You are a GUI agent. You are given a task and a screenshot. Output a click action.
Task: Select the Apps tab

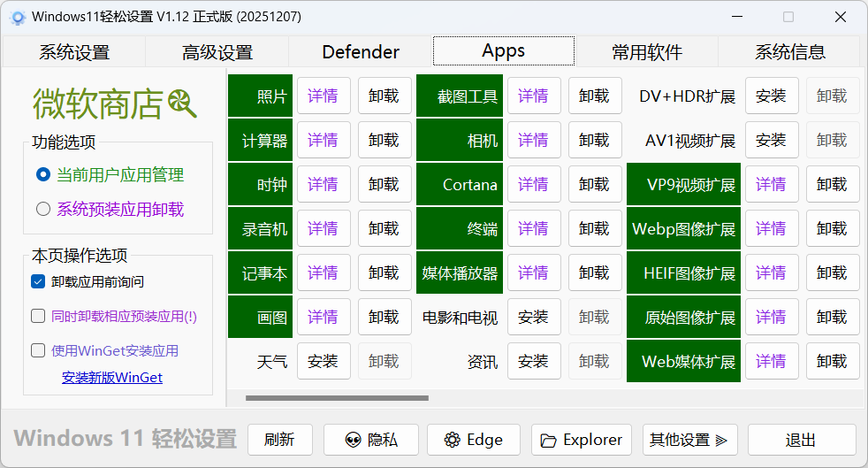pyautogui.click(x=503, y=51)
